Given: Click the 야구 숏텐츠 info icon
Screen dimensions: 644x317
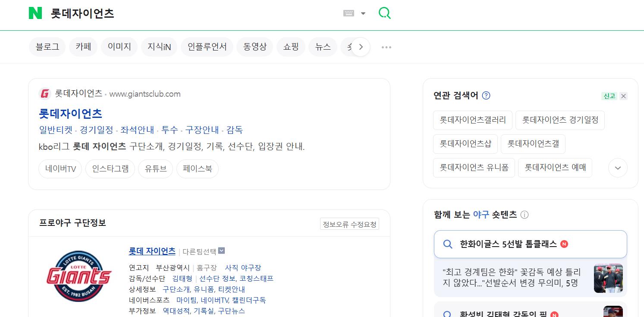Looking at the screenshot, I should pos(525,215).
